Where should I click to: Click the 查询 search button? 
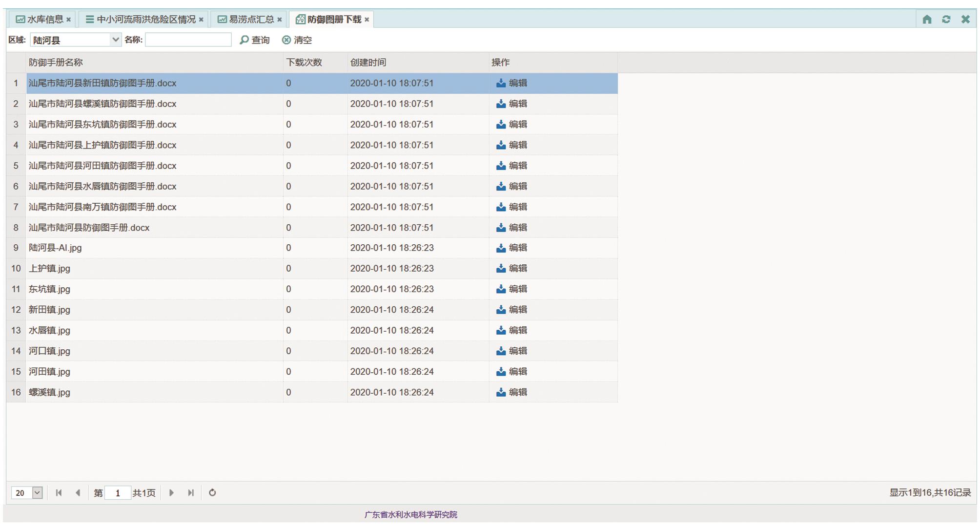point(255,40)
